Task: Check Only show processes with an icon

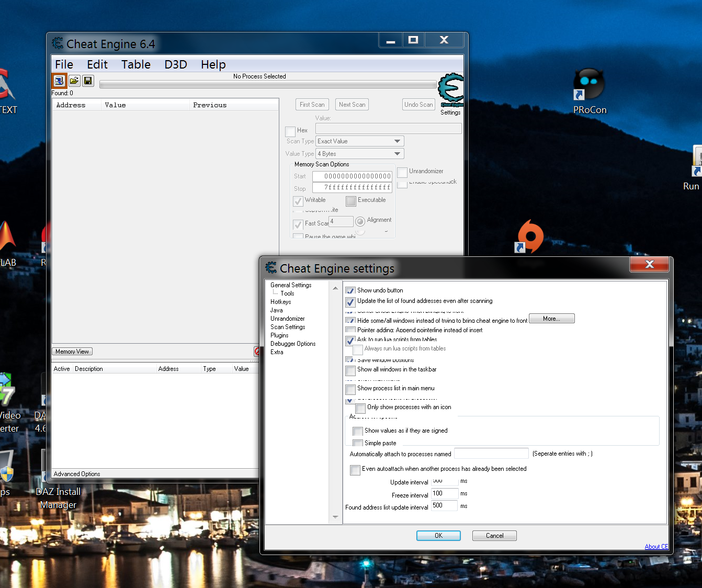Action: tap(360, 408)
